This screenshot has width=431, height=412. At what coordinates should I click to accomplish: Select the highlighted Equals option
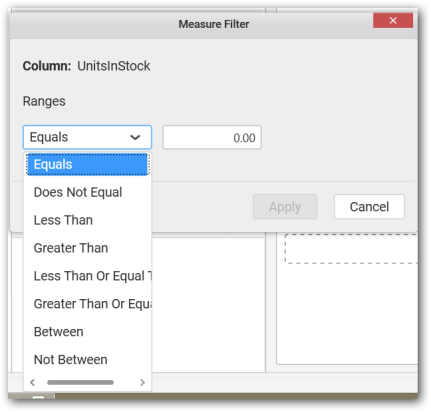87,164
